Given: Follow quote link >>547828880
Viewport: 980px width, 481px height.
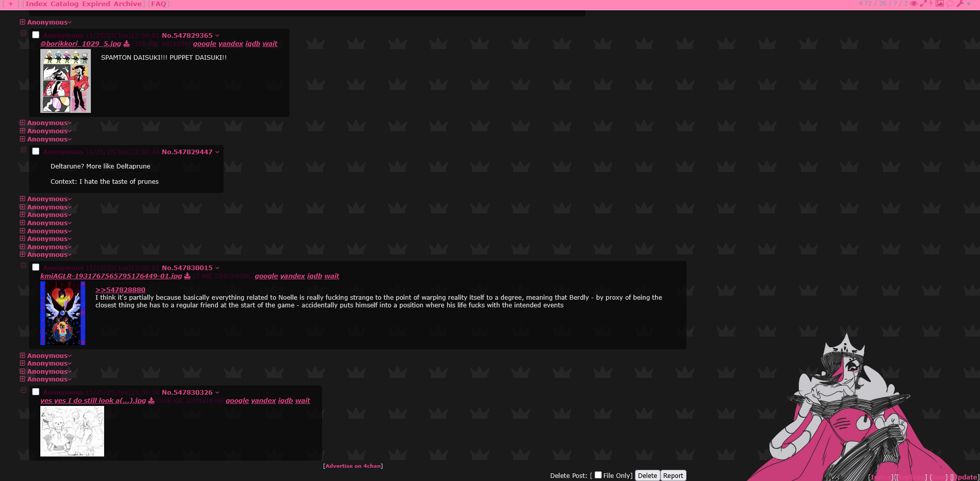Looking at the screenshot, I should coord(120,290).
